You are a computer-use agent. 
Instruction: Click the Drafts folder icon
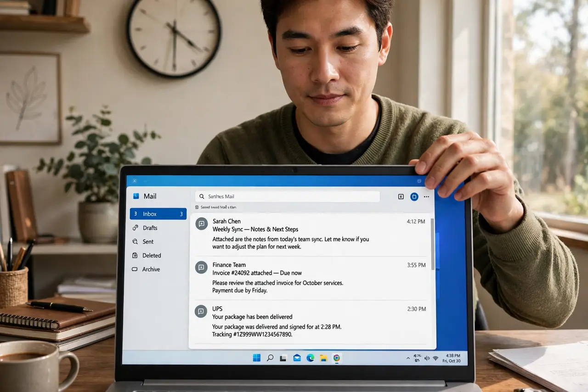point(135,228)
